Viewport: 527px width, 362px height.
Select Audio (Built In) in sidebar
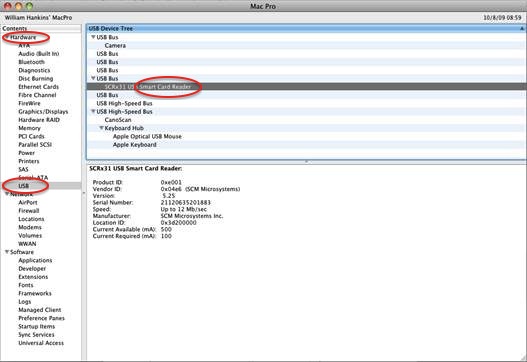pyautogui.click(x=39, y=54)
